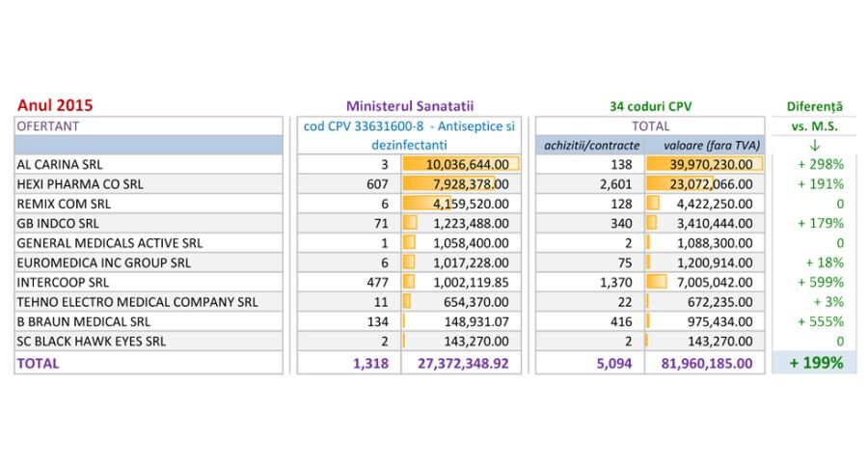Click the value 1,017,228.00
Image resolution: width=868 pixels, height=469 pixels.
pyautogui.click(x=471, y=263)
